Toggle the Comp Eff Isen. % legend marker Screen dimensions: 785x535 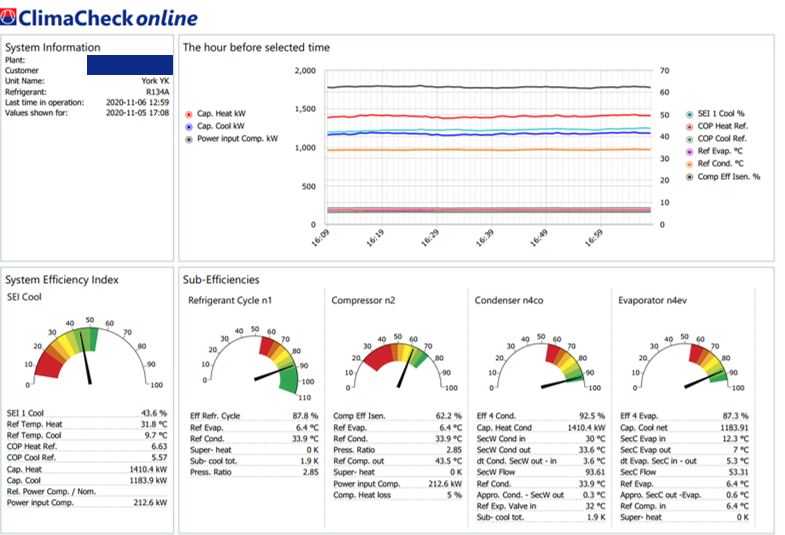(x=689, y=177)
